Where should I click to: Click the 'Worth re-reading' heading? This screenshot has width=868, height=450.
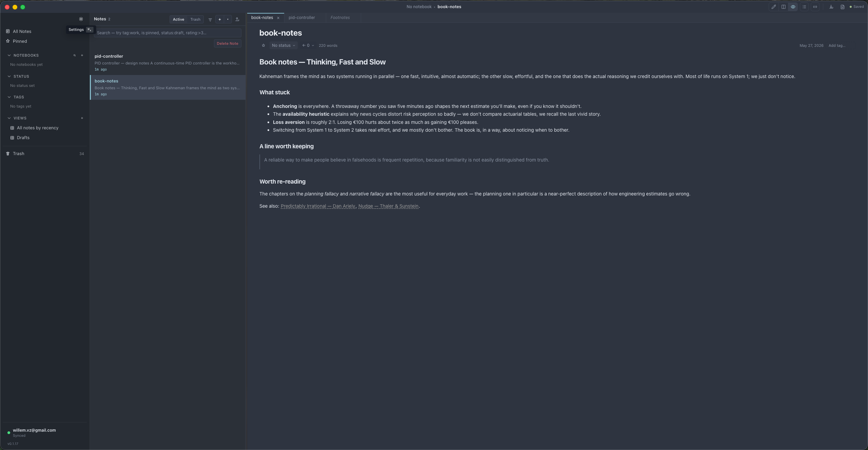(282, 182)
